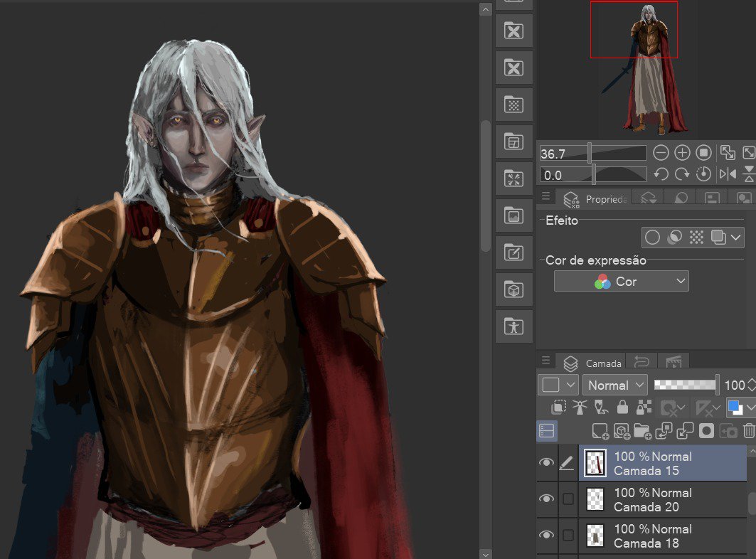Create a layer mask
This screenshot has height=559, width=756.
pos(706,431)
